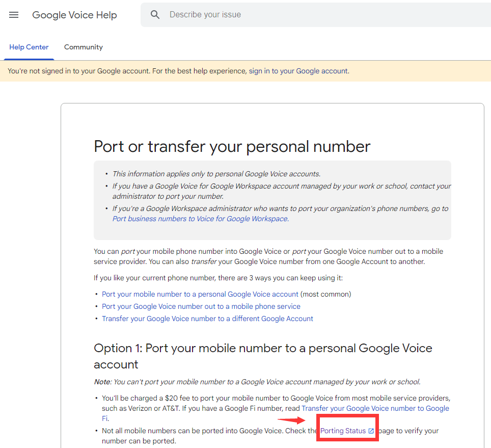Screen dimensions: 491x448
Task: Read 'Transfer your Google Voice number to Google Fi'
Action: click(375, 408)
